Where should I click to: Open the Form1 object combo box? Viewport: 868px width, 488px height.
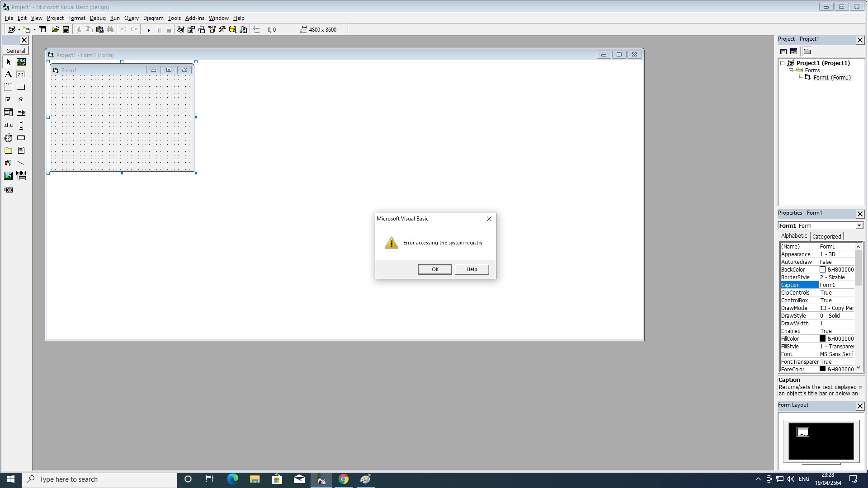coord(821,225)
